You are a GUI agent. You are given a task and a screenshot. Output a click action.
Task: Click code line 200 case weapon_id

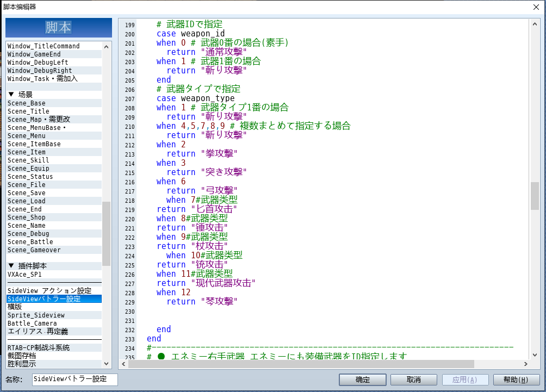pyautogui.click(x=190, y=34)
